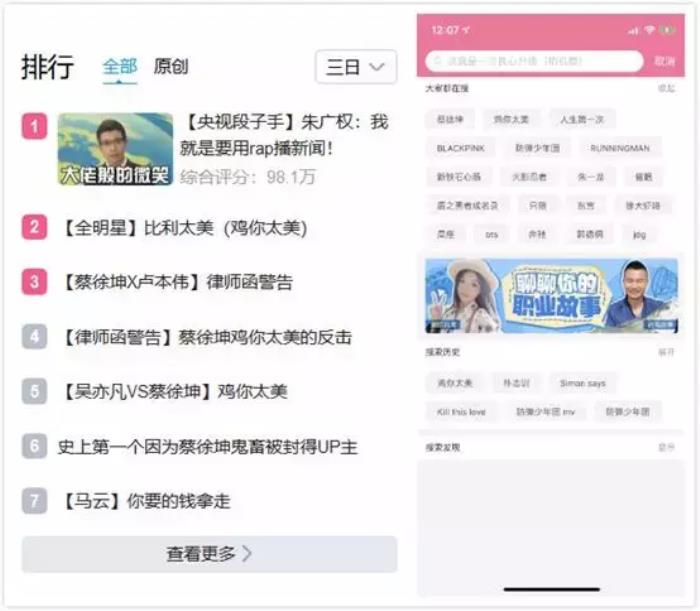Click the gray rank 6 badge

click(x=34, y=446)
